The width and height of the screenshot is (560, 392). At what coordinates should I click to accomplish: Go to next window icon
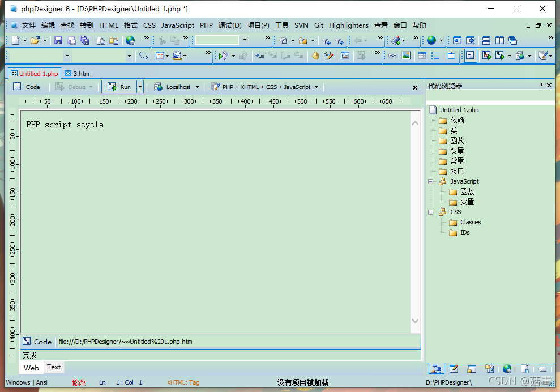click(x=471, y=40)
